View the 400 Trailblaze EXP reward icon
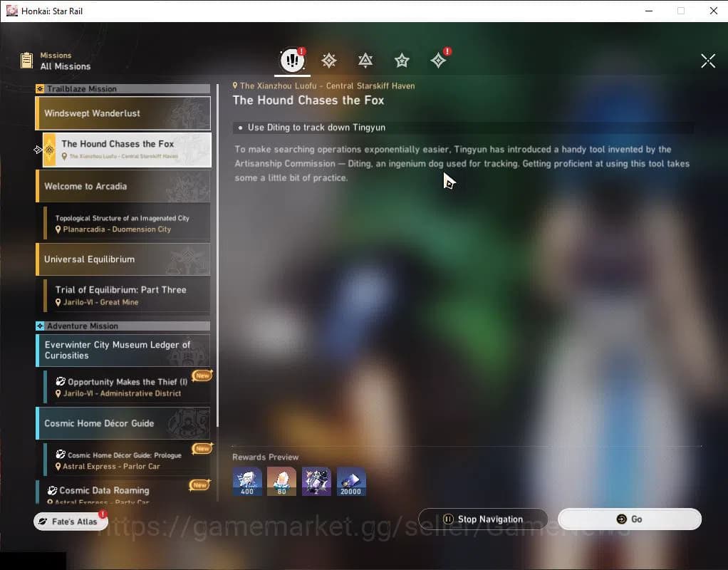The image size is (728, 570). point(247,481)
